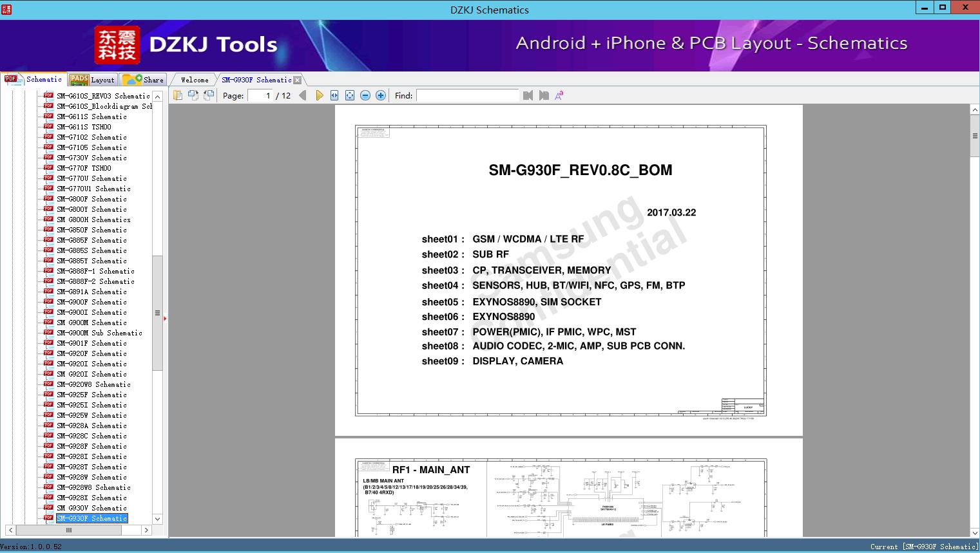980x553 pixels.
Task: Select SM-G920F Schematic in the list
Action: point(91,353)
